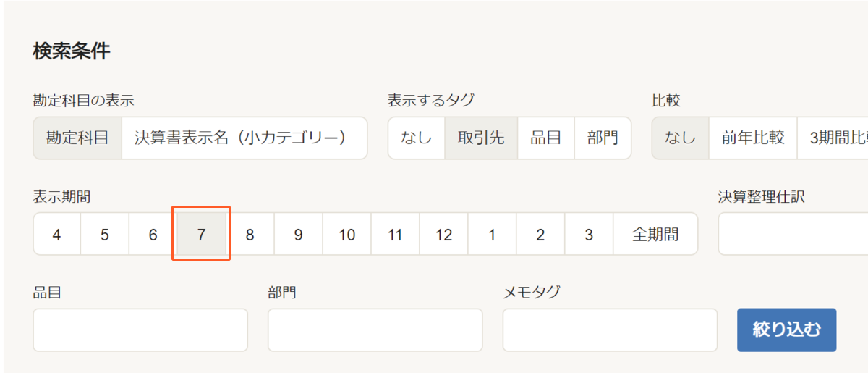Select 前年比較 comparison

tap(753, 138)
